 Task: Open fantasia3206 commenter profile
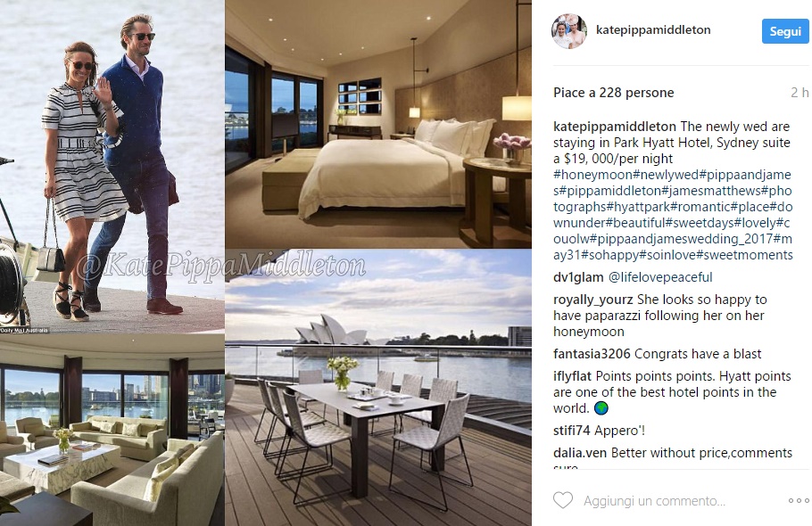click(x=592, y=354)
